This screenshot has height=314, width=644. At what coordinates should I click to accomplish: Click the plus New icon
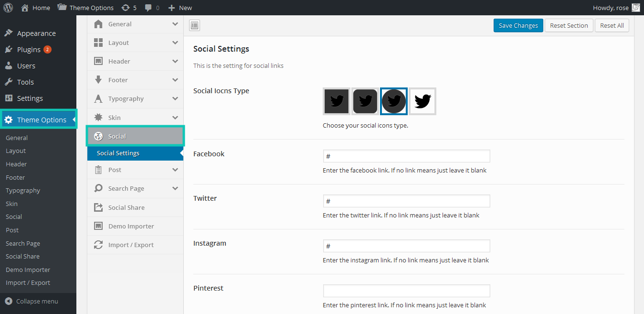tap(172, 8)
